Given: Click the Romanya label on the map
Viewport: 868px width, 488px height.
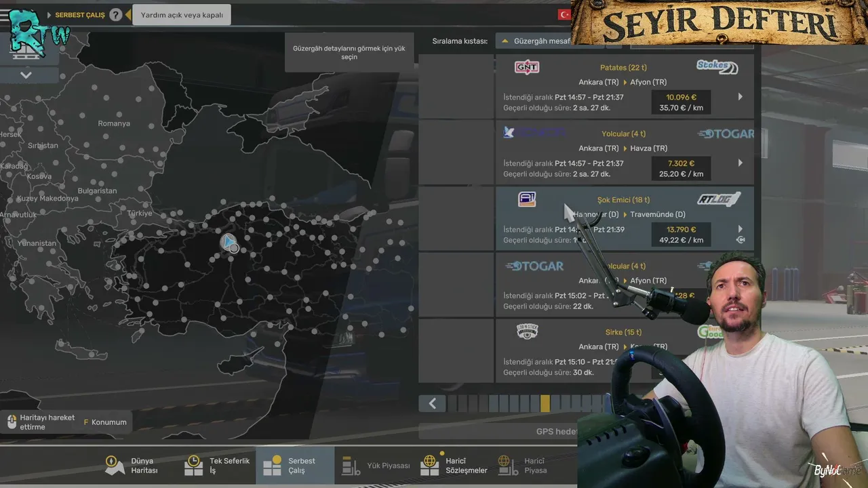Looking at the screenshot, I should coord(114,123).
